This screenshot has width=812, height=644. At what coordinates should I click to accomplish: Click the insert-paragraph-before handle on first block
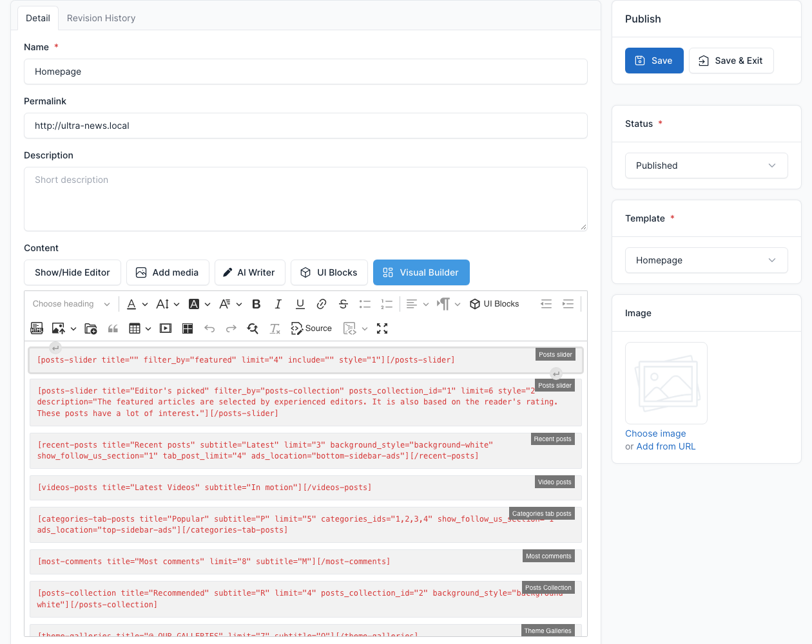point(55,348)
